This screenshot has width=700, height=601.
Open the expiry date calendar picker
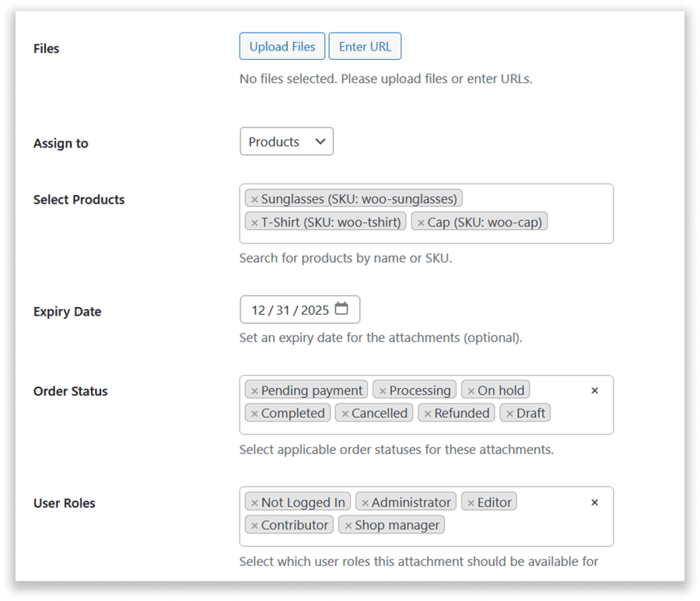[x=341, y=309]
